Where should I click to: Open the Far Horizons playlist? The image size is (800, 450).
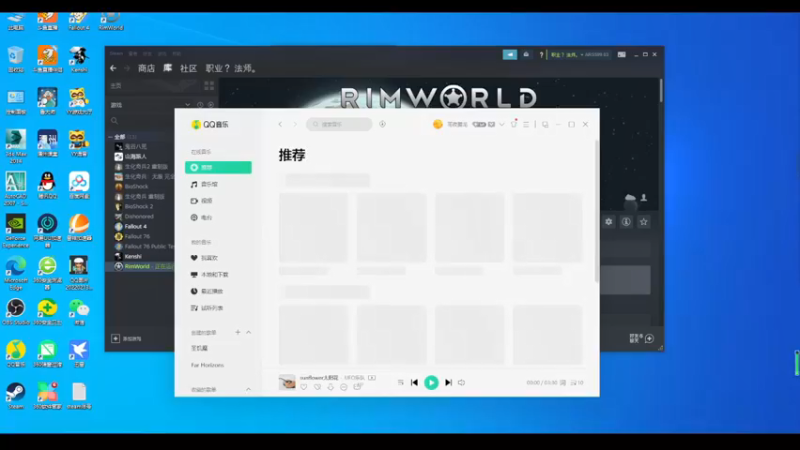207,365
